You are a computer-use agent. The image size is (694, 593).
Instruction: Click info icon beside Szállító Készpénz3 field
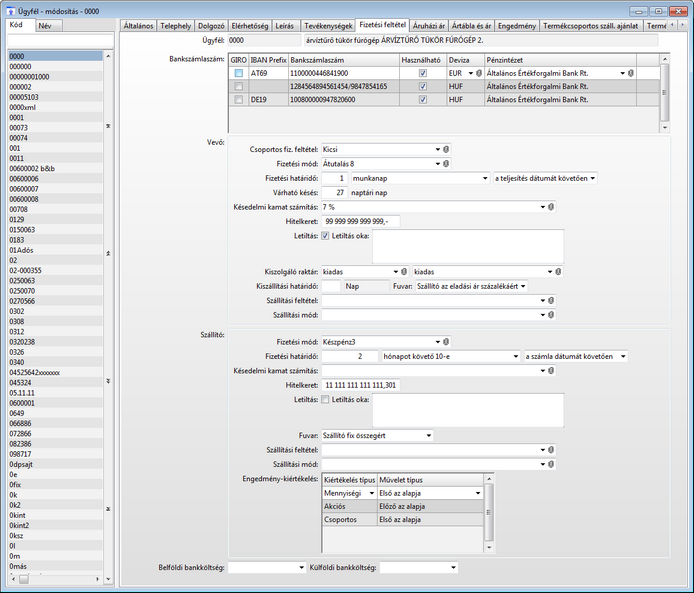click(446, 342)
